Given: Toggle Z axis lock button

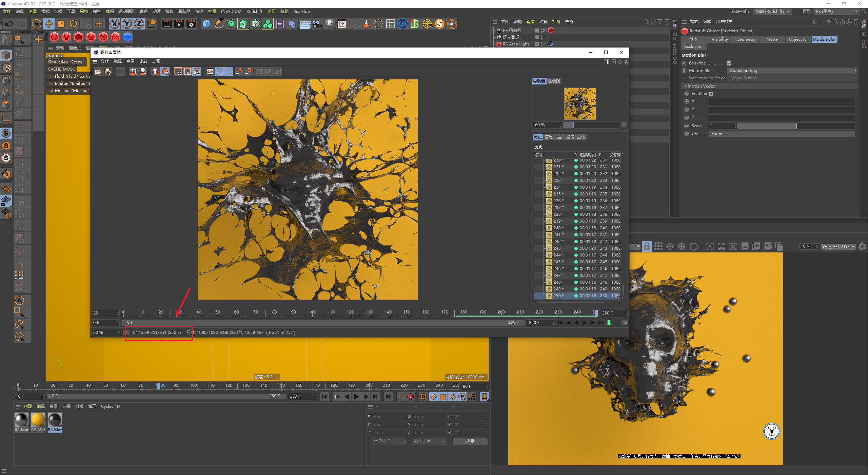Looking at the screenshot, I should [x=139, y=24].
